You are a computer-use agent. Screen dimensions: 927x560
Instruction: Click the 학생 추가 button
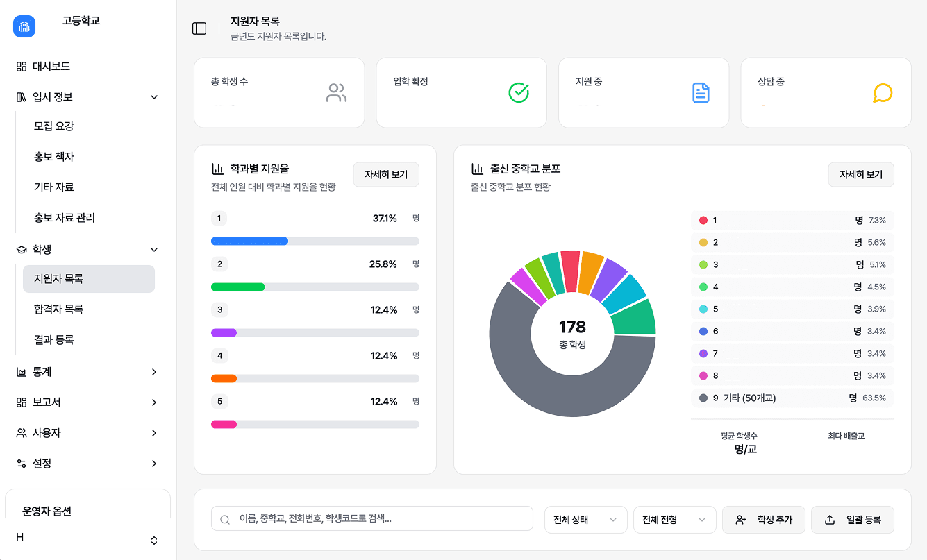[764, 520]
